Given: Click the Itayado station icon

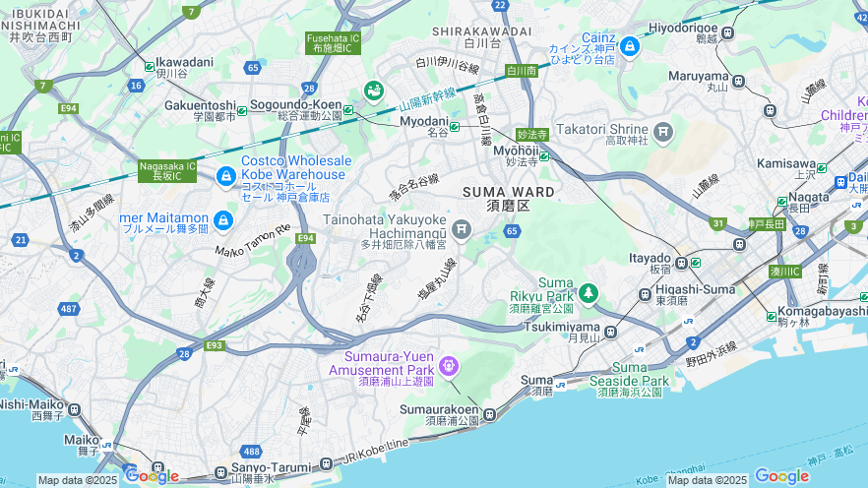Looking at the screenshot, I should [x=682, y=264].
